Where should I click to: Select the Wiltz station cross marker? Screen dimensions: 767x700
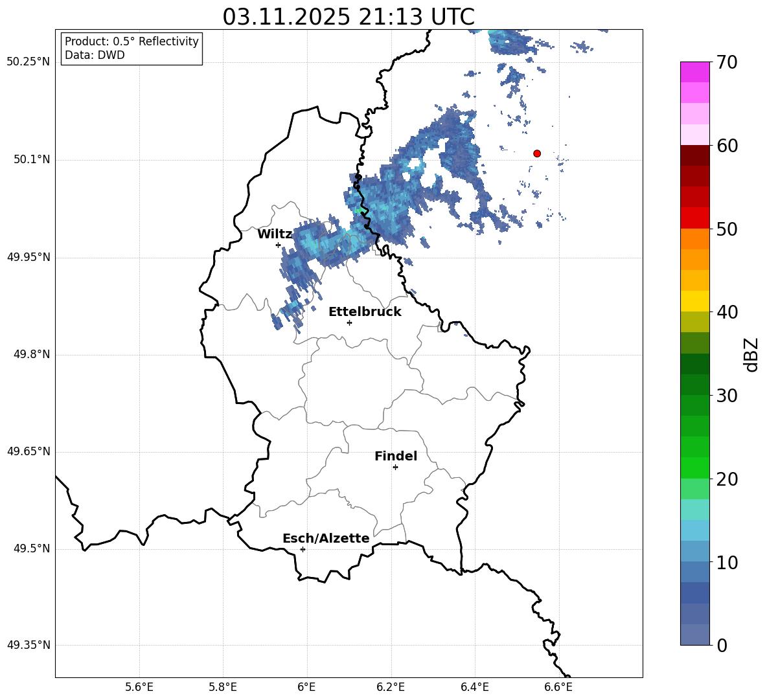click(x=278, y=245)
